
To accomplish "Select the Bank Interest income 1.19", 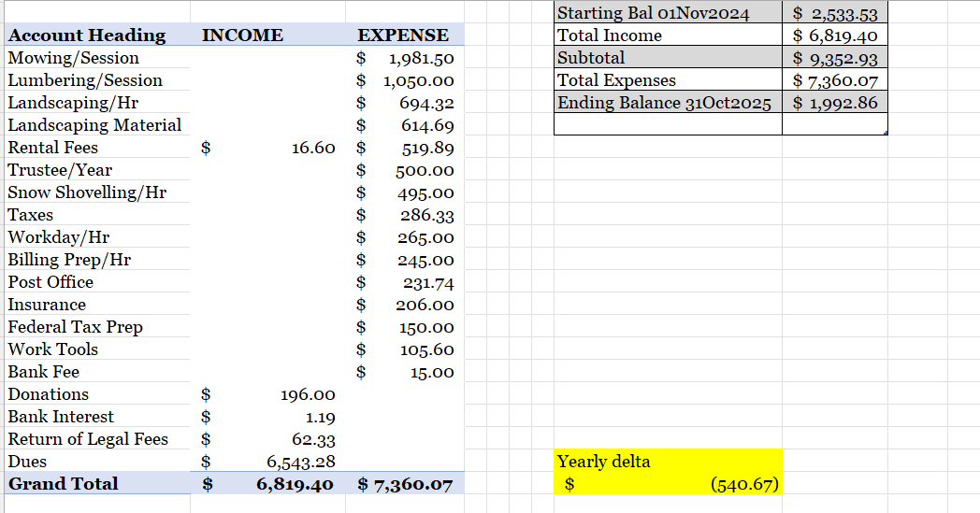I will 269,417.
